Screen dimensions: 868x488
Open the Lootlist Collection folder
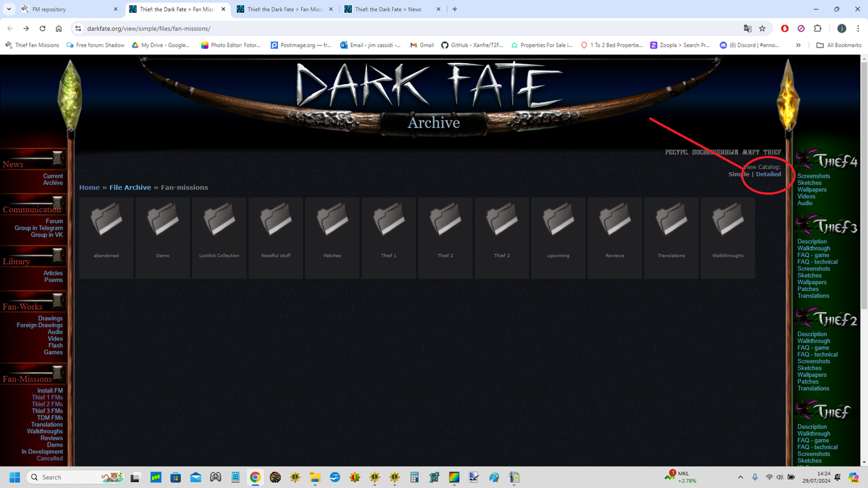[219, 238]
